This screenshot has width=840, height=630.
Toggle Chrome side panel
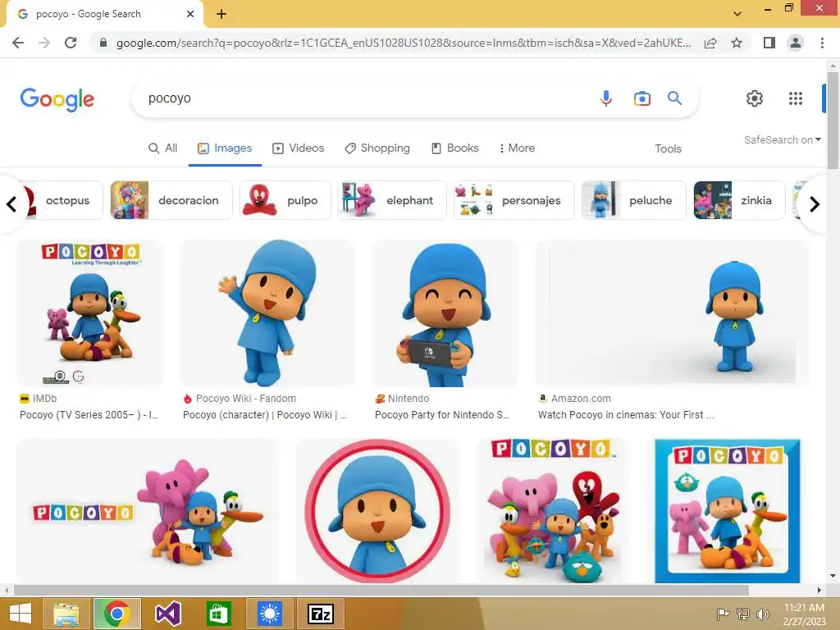pyautogui.click(x=769, y=43)
